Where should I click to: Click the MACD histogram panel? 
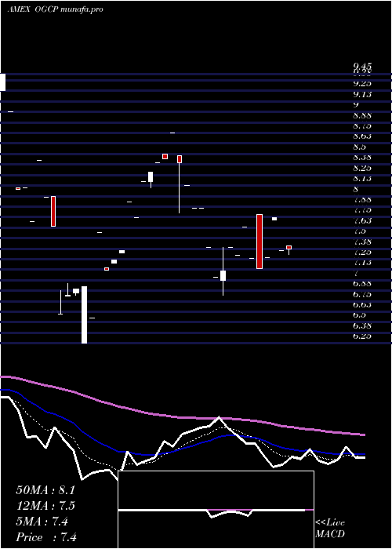coord(216,510)
